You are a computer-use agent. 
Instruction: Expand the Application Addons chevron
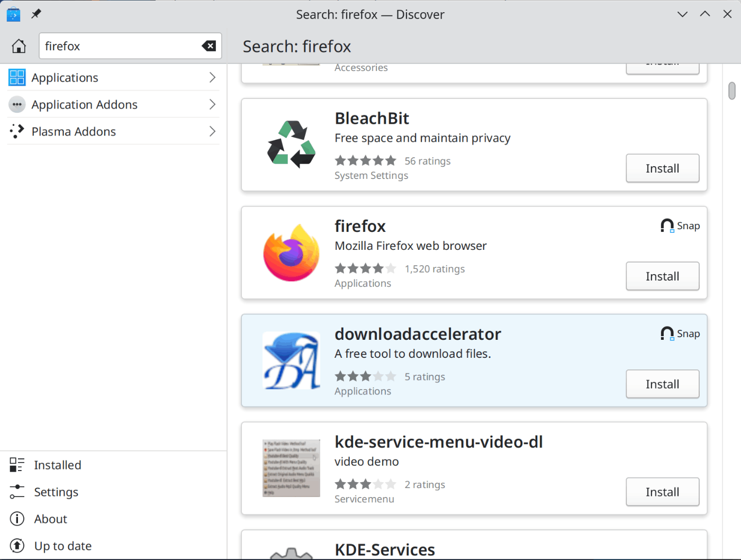[212, 104]
